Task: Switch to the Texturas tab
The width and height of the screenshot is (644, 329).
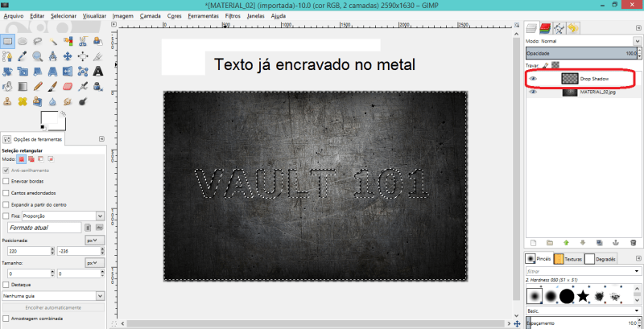Action: pos(568,259)
